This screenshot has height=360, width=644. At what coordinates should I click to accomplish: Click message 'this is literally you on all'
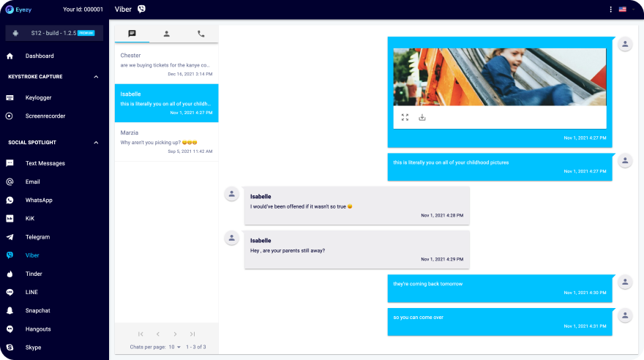click(x=499, y=167)
